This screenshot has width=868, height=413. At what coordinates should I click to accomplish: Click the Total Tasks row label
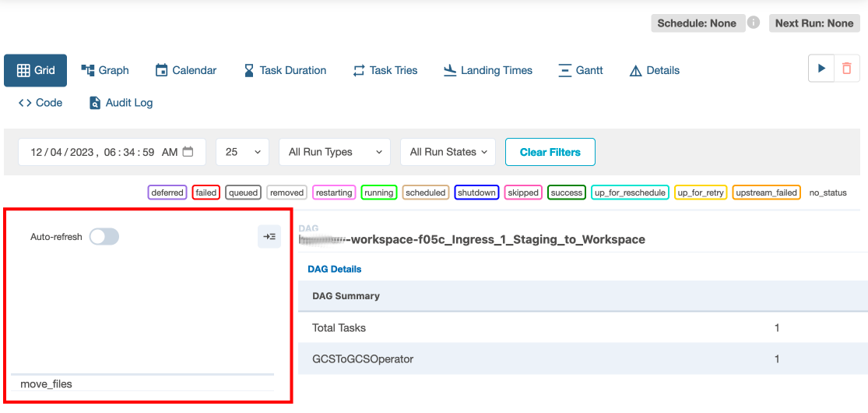pyautogui.click(x=339, y=327)
